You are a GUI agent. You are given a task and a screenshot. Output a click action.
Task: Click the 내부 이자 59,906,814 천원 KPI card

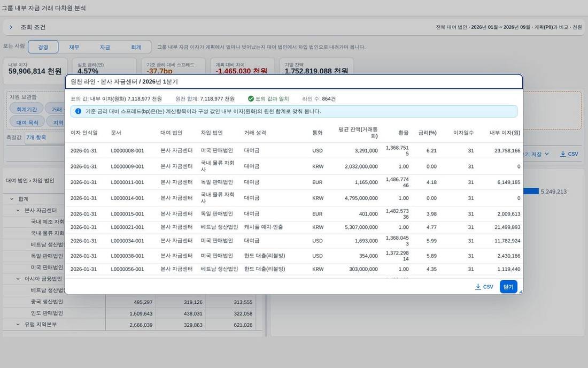point(35,71)
